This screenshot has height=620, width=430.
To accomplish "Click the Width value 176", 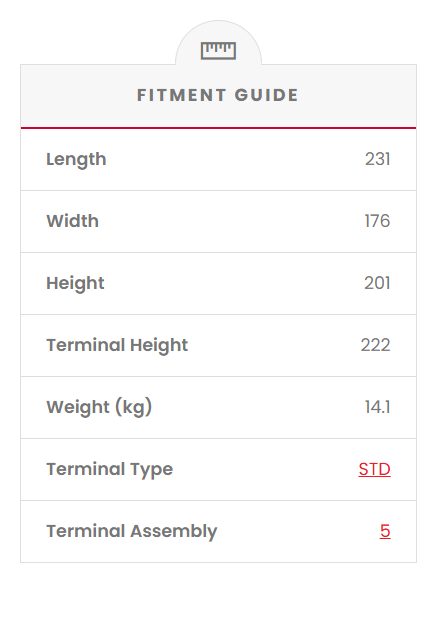I will (377, 221).
